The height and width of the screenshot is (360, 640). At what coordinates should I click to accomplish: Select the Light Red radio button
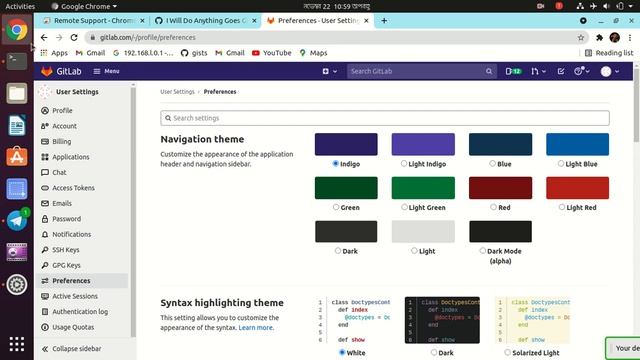pyautogui.click(x=562, y=207)
